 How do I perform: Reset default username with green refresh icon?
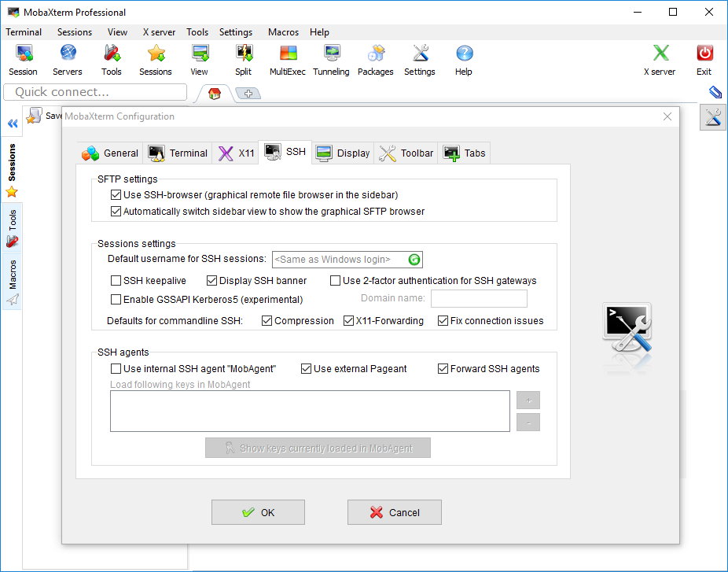coord(414,260)
